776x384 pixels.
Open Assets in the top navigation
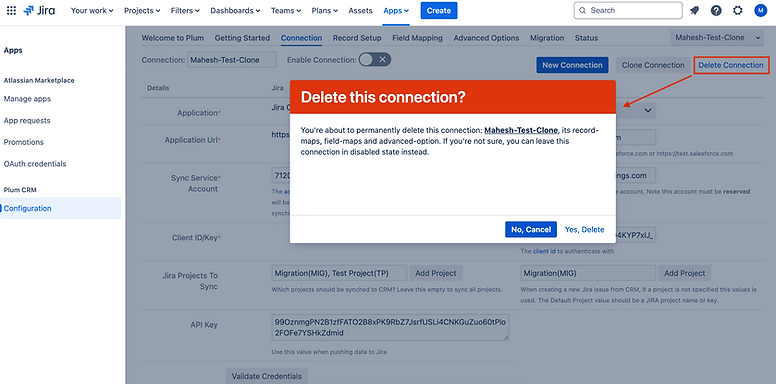click(x=360, y=10)
